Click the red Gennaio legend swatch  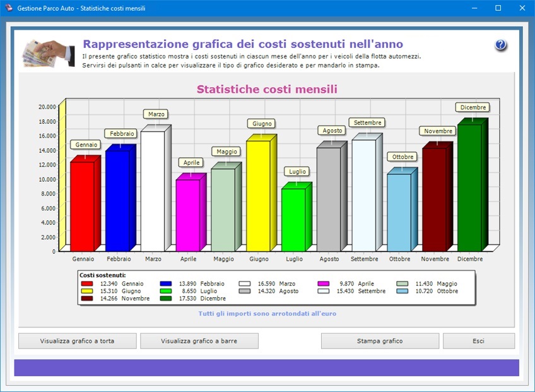click(87, 284)
